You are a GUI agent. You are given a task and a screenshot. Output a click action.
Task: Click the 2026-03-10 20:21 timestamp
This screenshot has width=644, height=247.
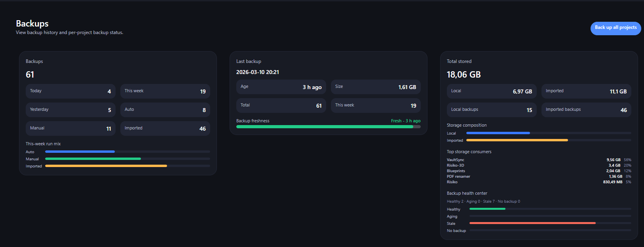(x=258, y=72)
